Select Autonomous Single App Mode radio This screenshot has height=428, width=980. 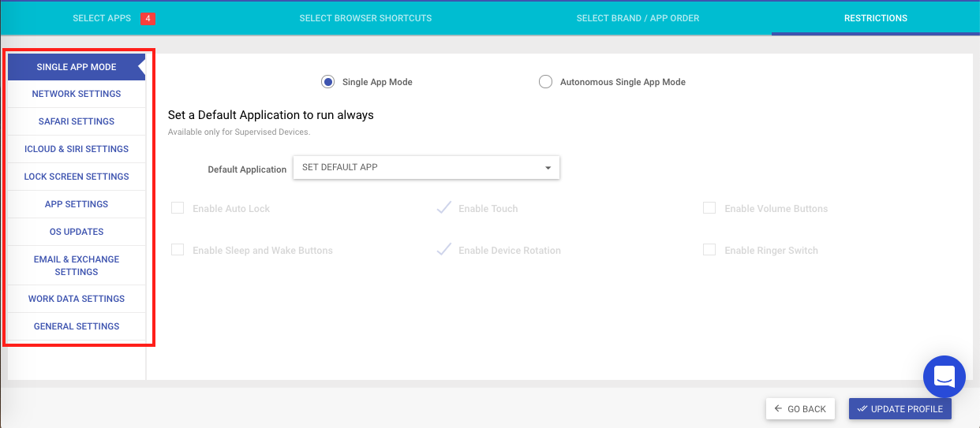(545, 82)
